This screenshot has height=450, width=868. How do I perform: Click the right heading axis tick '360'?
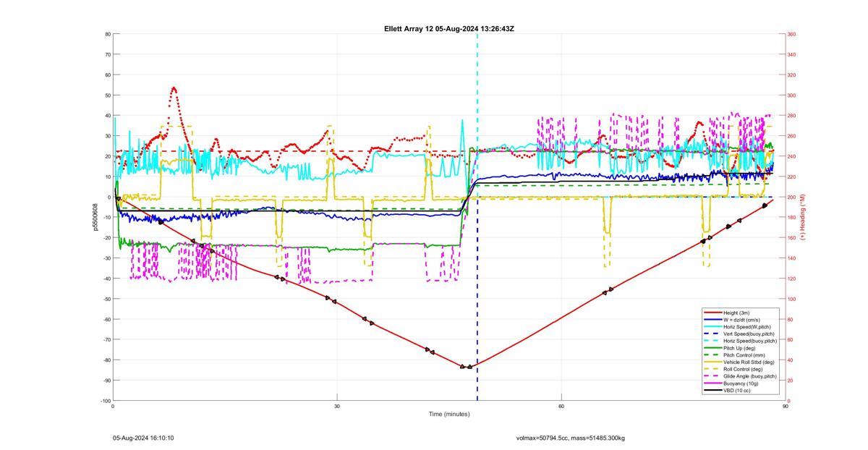[x=793, y=34]
